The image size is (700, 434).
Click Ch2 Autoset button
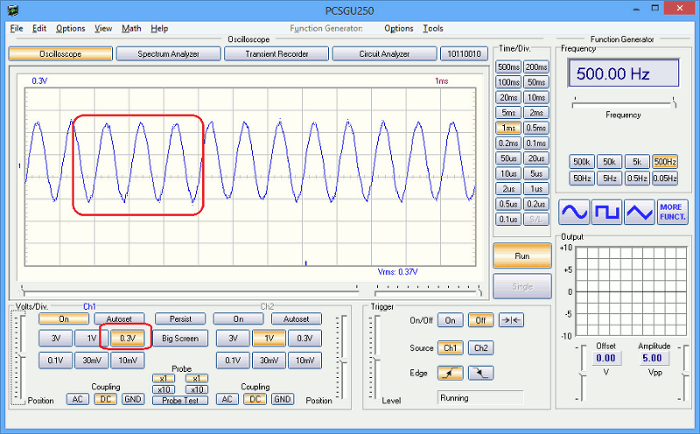296,319
